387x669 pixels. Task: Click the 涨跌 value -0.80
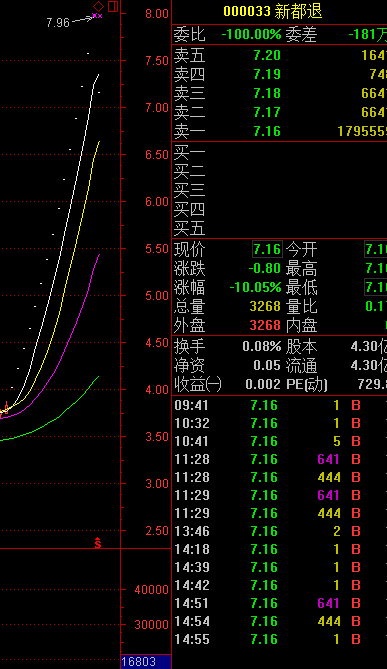point(265,268)
